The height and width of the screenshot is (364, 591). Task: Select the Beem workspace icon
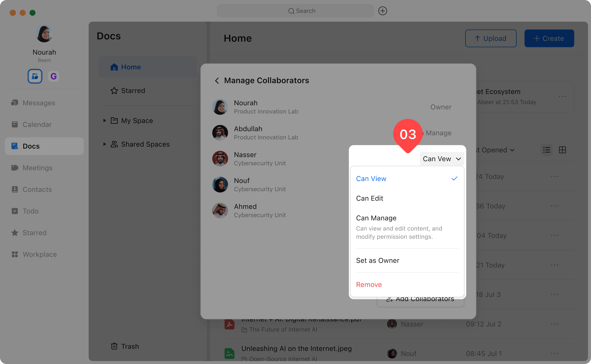(35, 76)
